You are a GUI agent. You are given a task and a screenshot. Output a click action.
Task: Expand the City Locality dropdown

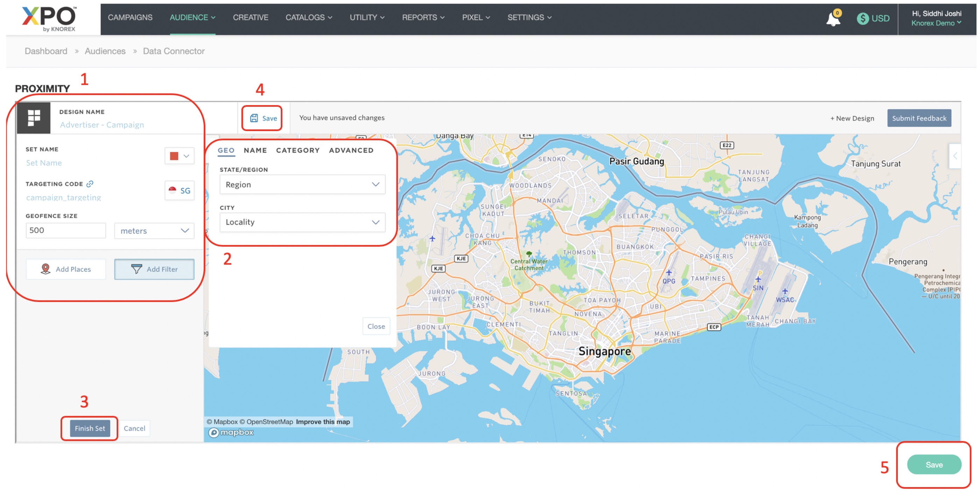click(x=302, y=222)
